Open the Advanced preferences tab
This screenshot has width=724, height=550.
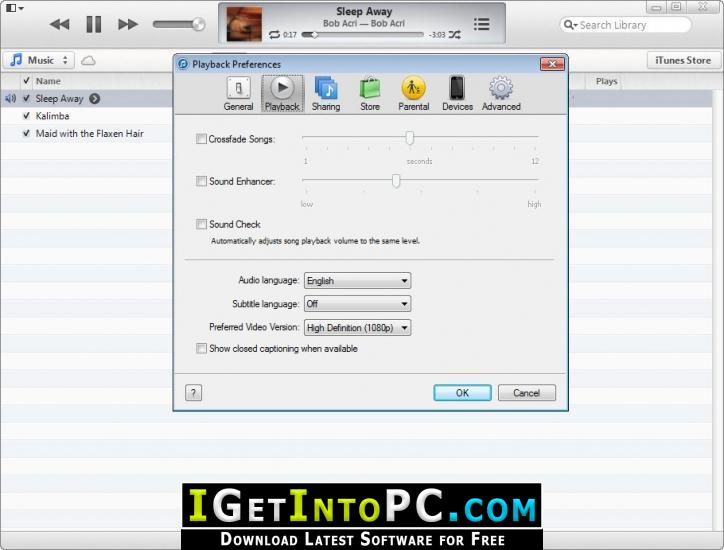click(x=501, y=94)
